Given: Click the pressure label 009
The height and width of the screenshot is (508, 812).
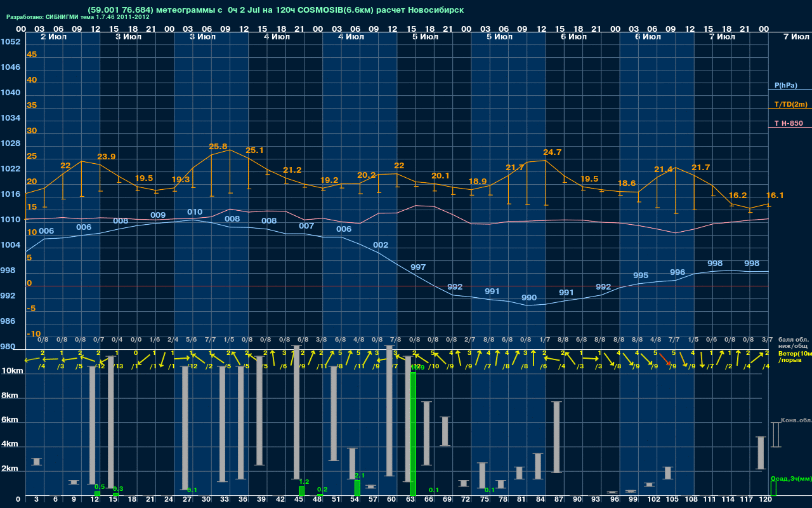Looking at the screenshot, I should tap(158, 215).
